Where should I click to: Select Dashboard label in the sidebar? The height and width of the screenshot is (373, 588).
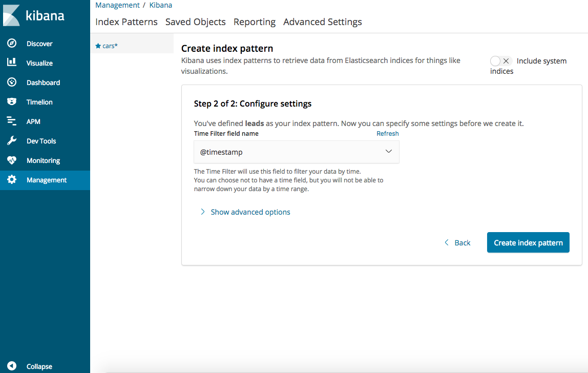coord(43,82)
